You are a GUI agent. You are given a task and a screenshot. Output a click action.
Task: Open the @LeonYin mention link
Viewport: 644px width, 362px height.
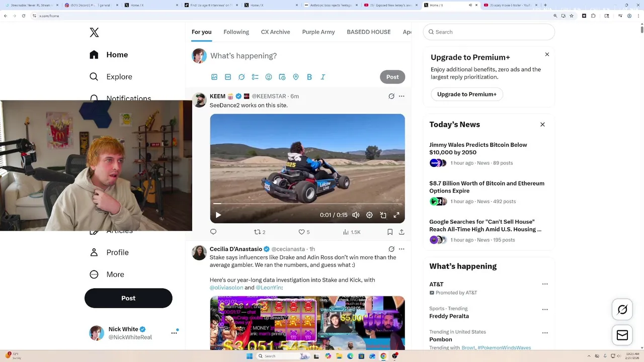(268, 288)
